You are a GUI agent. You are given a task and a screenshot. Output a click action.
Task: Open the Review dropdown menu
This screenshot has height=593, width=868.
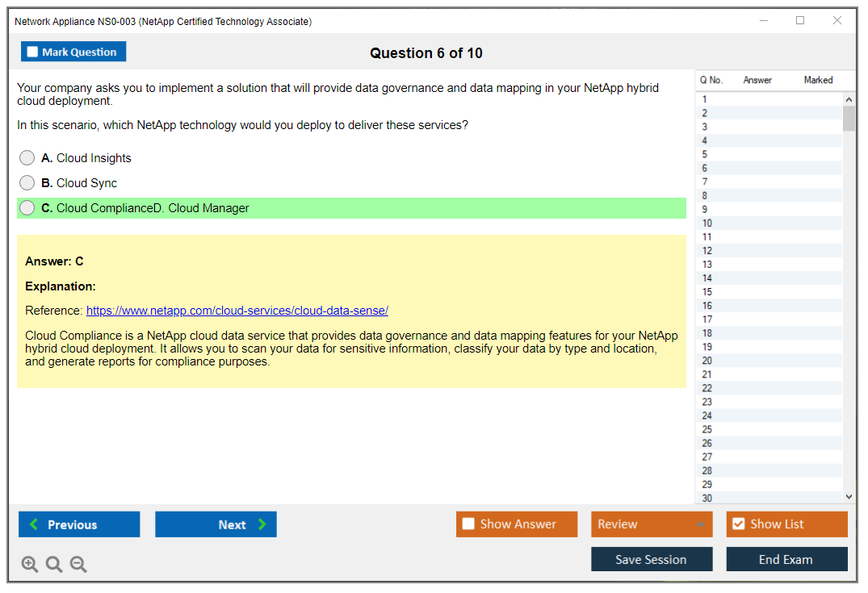click(652, 524)
